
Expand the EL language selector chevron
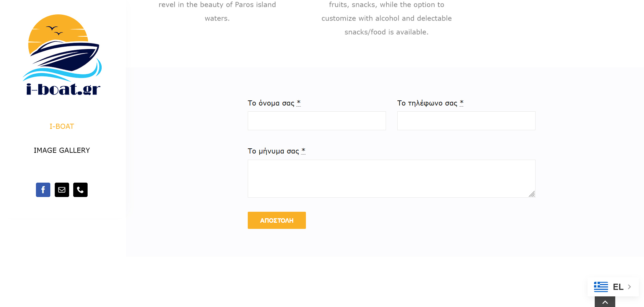click(x=629, y=287)
